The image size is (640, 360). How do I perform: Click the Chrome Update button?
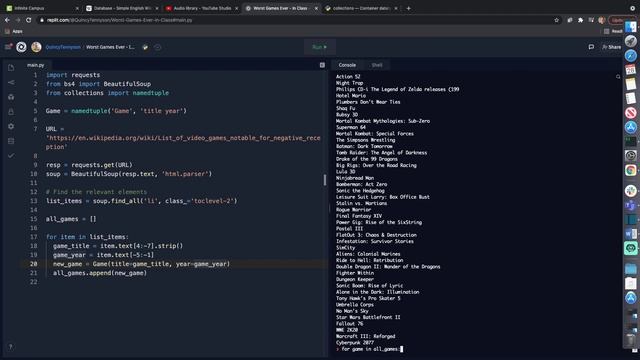[617, 20]
